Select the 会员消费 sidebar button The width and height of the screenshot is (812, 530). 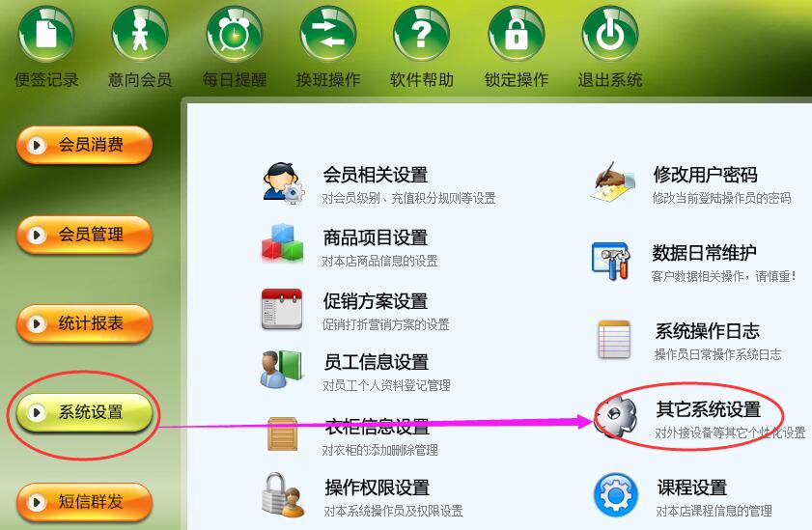click(84, 145)
